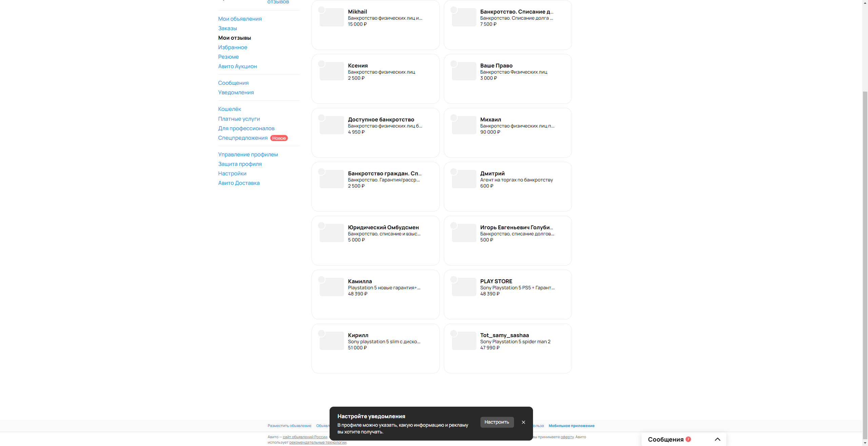Click the Ксения seller avatar circle
This screenshot has height=446, width=868.
[321, 64]
